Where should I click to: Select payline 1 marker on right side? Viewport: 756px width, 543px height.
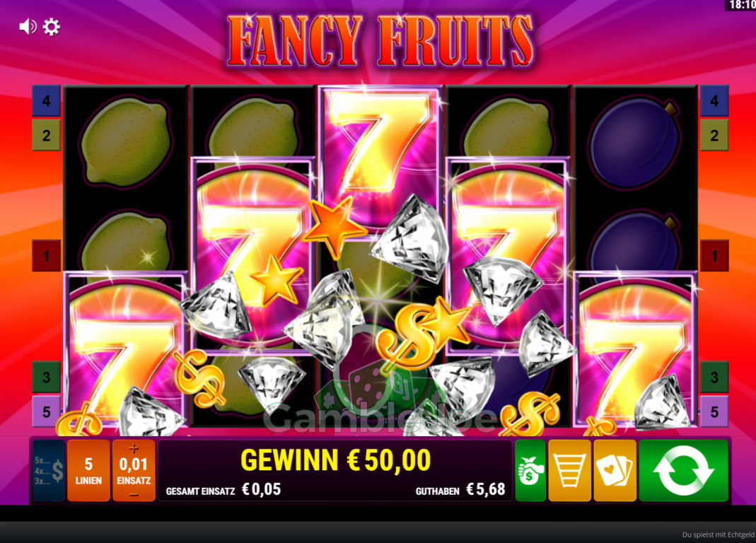point(714,255)
